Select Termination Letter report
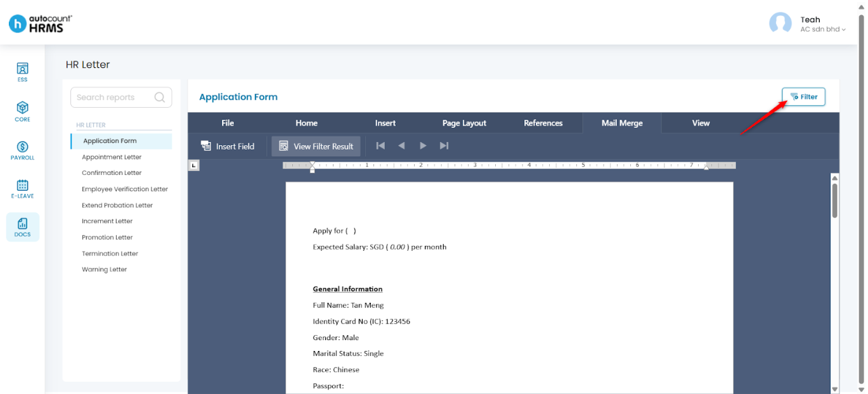 [x=110, y=253]
